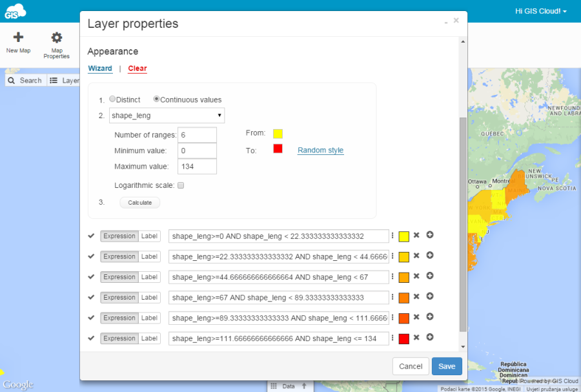Open options dots for shape_leng>=67 row
Image resolution: width=581 pixels, height=392 pixels.
coord(392,297)
